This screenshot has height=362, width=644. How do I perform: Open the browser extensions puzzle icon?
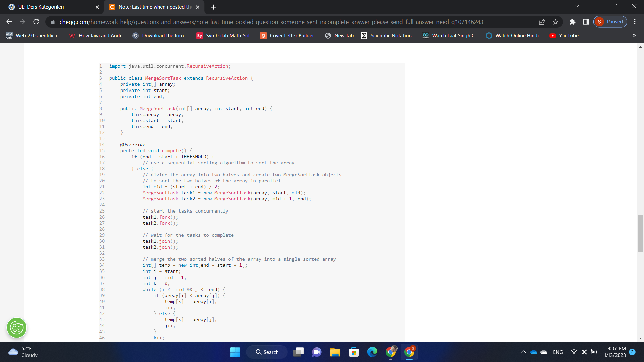[x=572, y=22]
